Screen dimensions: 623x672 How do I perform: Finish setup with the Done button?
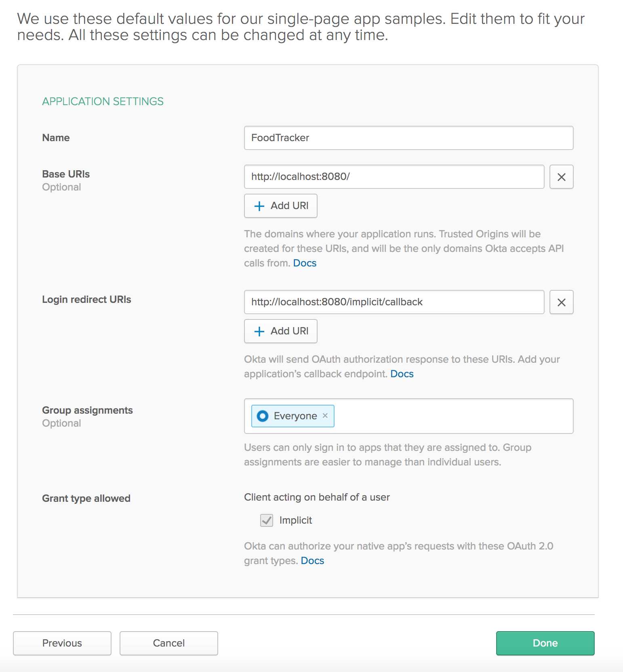click(x=545, y=643)
